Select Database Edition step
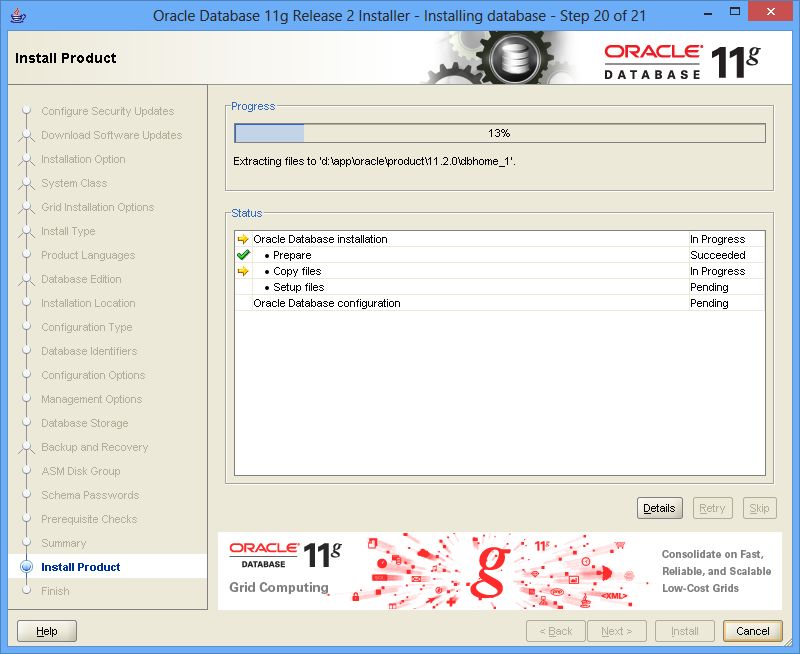Screen dimensions: 800x654 click(x=82, y=279)
